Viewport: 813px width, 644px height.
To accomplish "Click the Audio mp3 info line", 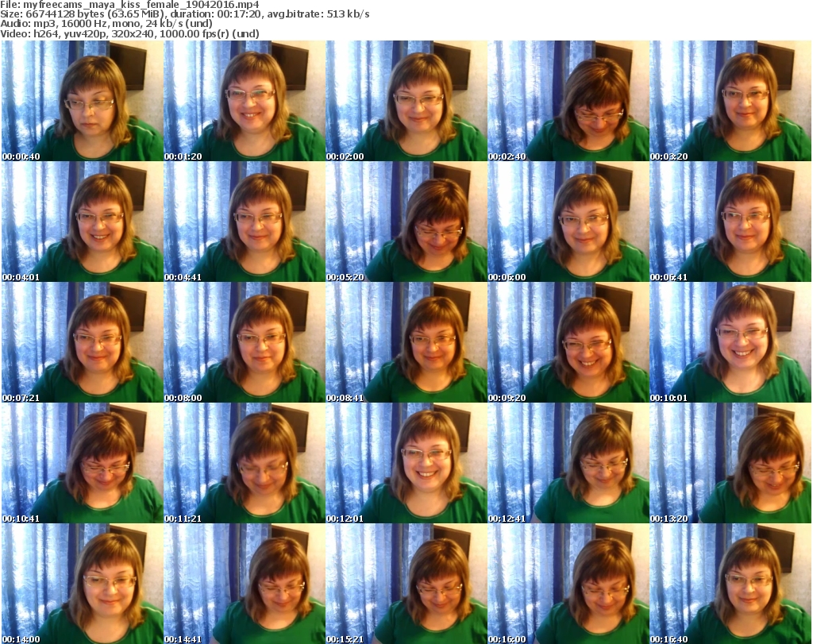I will [x=106, y=24].
